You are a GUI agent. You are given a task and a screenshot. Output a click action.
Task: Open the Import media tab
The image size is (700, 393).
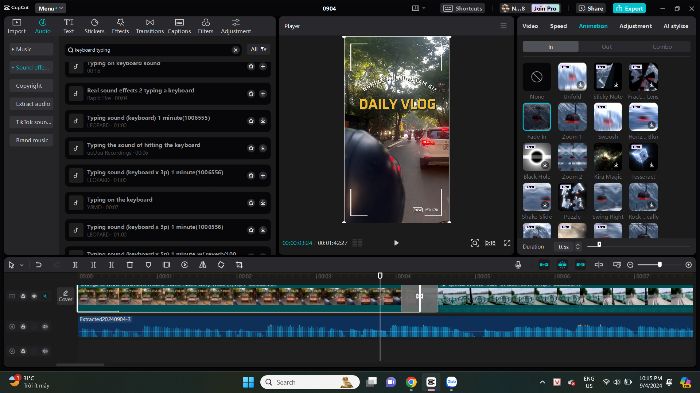coord(17,26)
